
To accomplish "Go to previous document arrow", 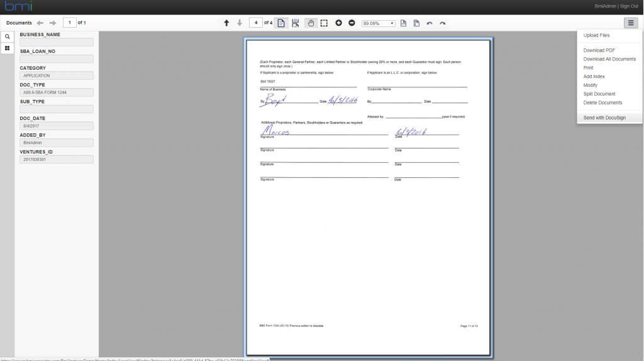I will click(x=40, y=23).
